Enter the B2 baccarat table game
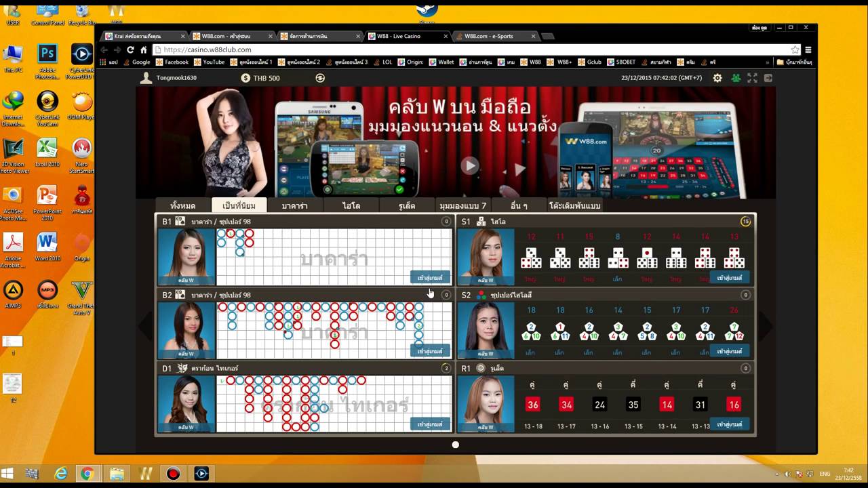 (430, 351)
